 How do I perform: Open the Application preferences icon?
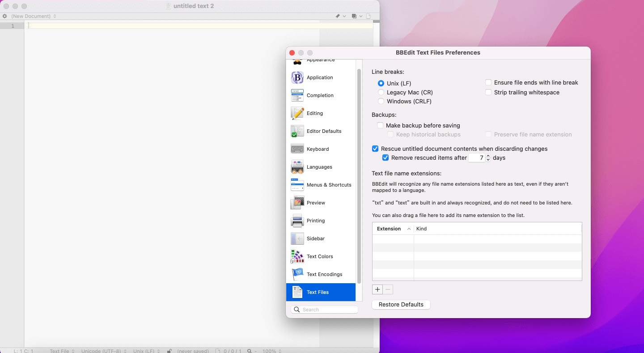[297, 77]
